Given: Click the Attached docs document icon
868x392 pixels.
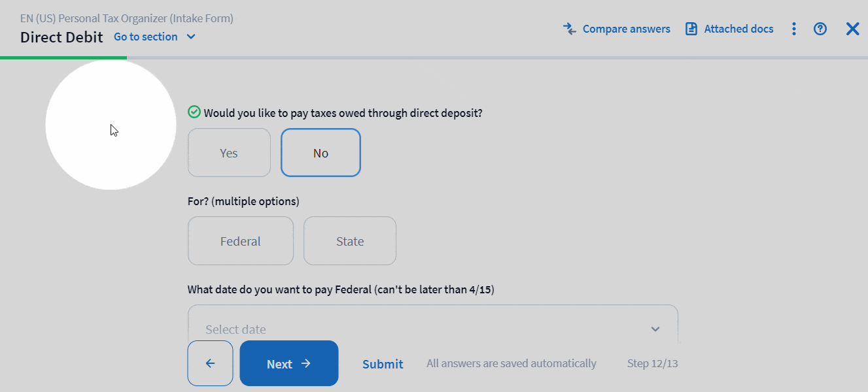Looking at the screenshot, I should click(691, 29).
